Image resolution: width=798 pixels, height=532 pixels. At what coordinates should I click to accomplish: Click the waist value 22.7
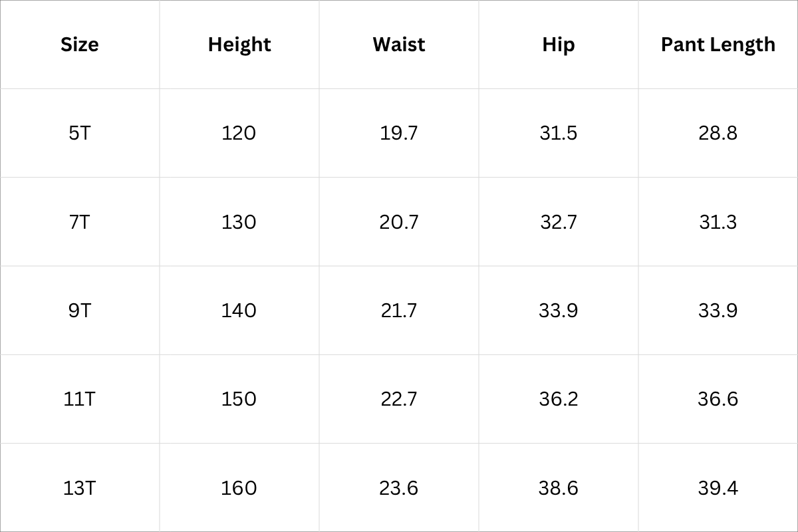tap(398, 399)
